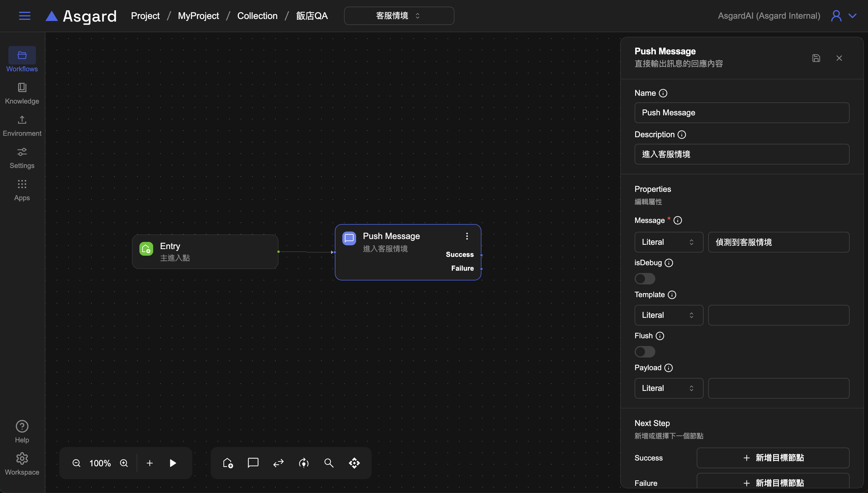Open the Knowledge sidebar section
868x493 pixels.
(x=22, y=93)
